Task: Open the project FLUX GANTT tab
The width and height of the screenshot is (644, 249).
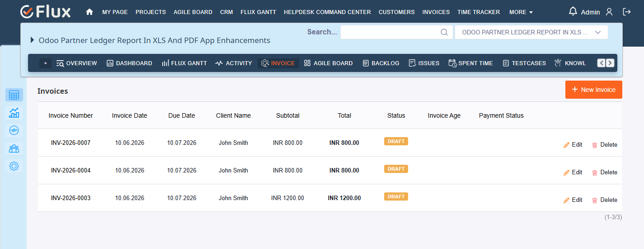Action: [184, 63]
